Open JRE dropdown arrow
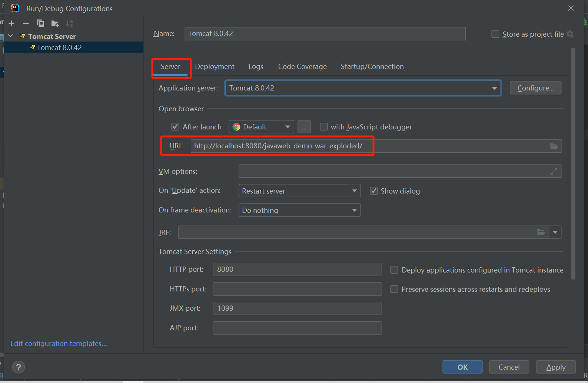Screen dimensions: 588x383 (555, 232)
